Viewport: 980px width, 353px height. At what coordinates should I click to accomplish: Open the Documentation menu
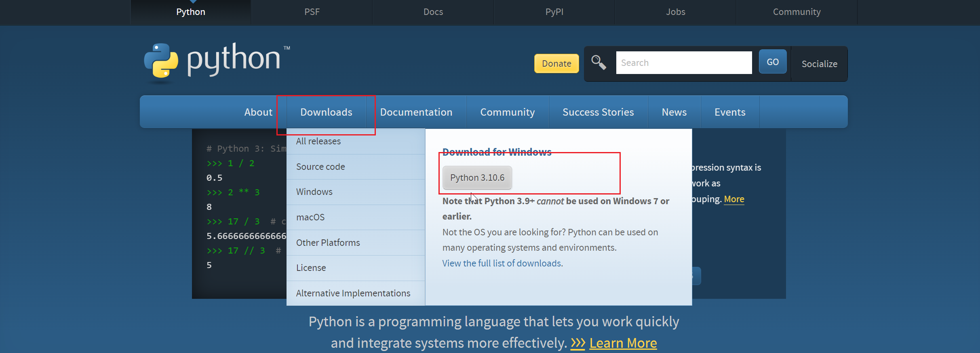416,112
